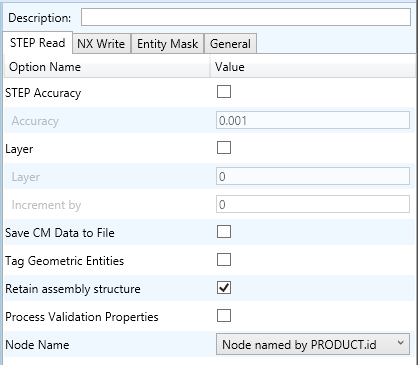
Task: Click the Layer number value field
Action: [313, 176]
